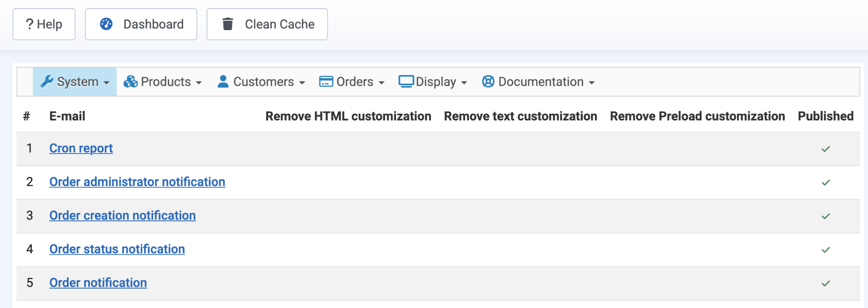Image resolution: width=868 pixels, height=308 pixels.
Task: Expand the System dropdown caret
Action: 107,83
